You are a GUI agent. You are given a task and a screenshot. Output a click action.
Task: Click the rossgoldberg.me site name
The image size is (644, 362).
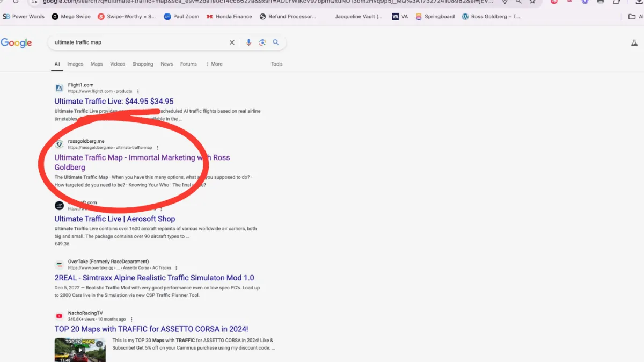tap(86, 141)
